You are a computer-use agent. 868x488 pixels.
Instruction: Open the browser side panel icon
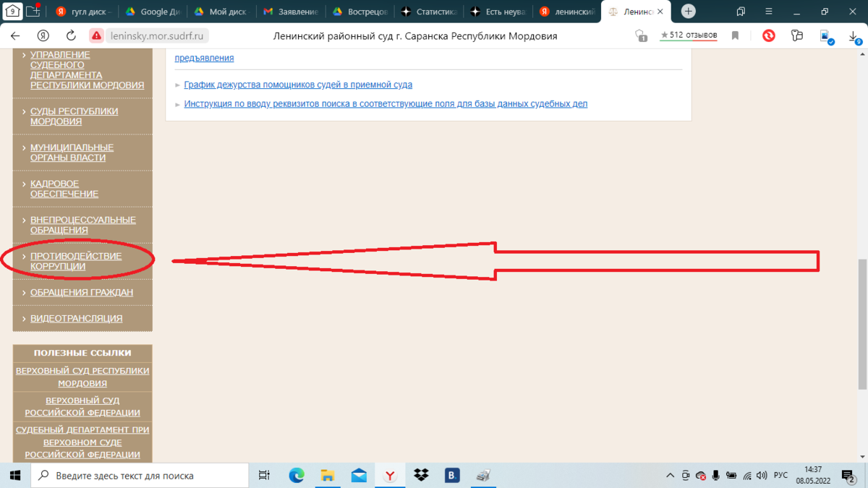pos(741,12)
